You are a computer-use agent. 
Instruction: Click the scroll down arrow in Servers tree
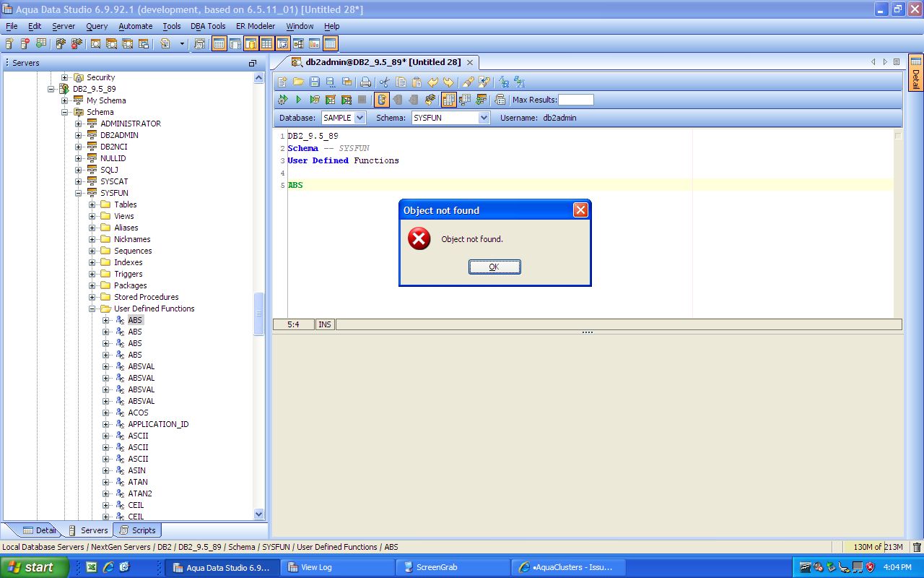click(259, 514)
